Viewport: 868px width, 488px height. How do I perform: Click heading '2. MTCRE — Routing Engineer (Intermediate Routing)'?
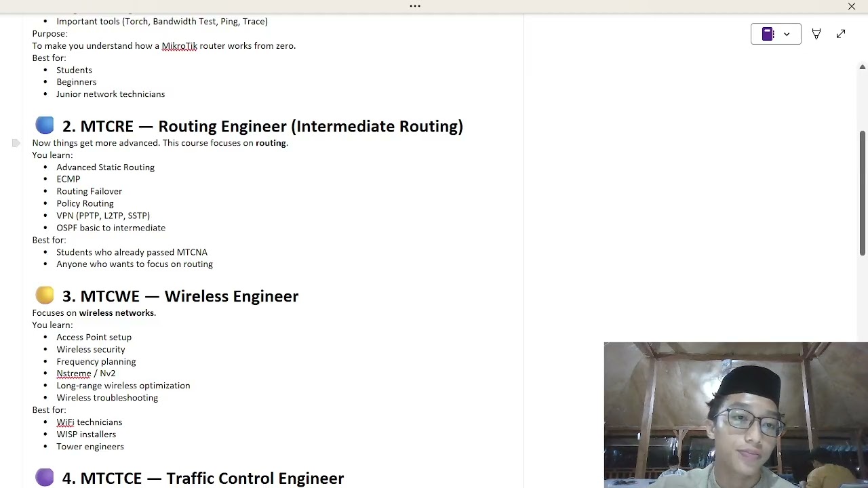[x=262, y=126]
